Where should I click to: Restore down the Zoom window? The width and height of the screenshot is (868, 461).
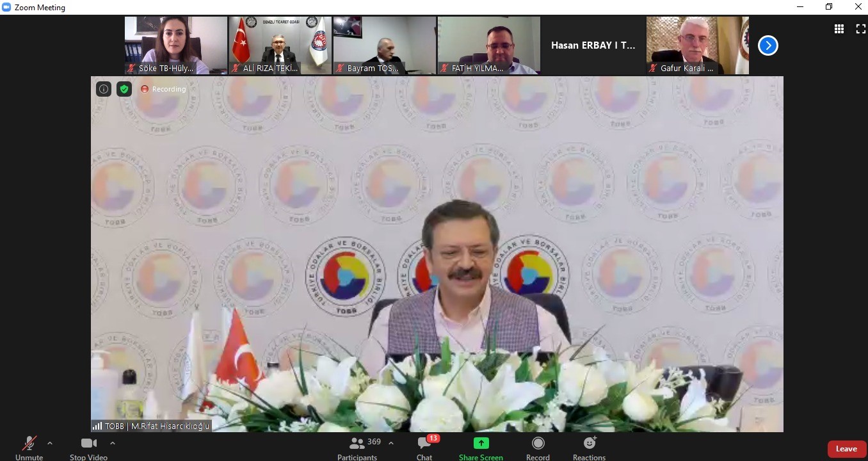click(829, 7)
